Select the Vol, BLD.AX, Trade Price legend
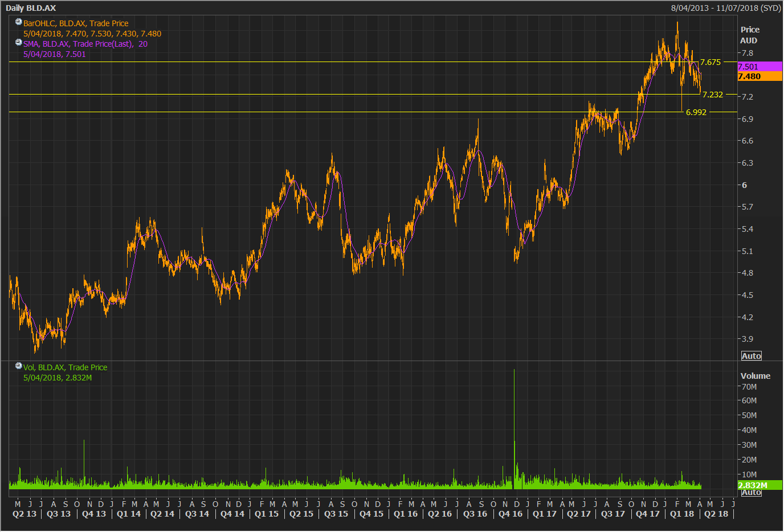 pyautogui.click(x=65, y=367)
